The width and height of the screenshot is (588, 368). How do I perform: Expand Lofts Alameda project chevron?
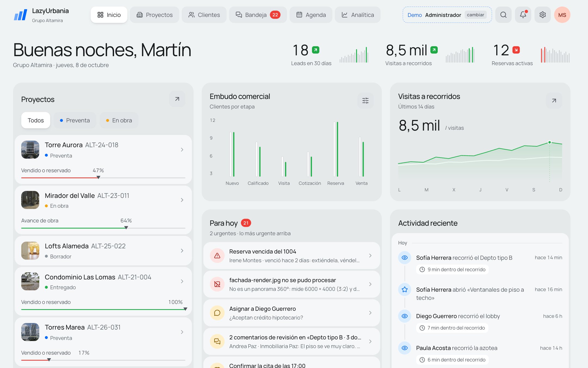[x=182, y=251]
